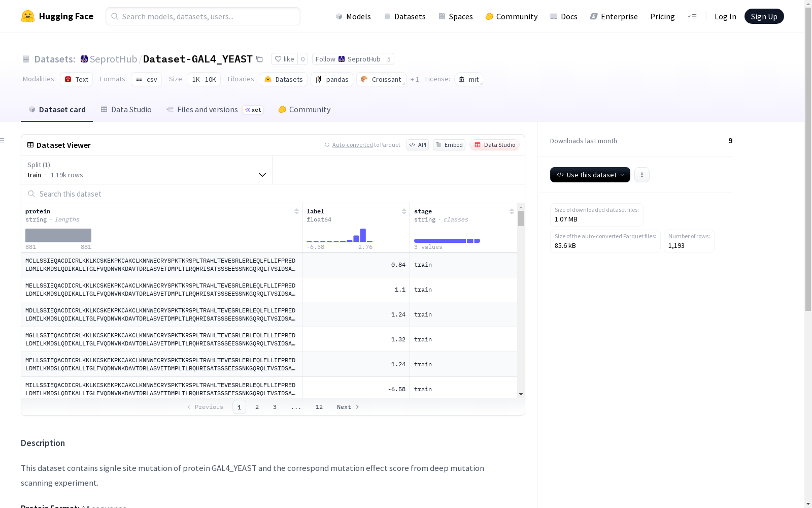
Task: Open Spaces in top navigation
Action: pos(456,16)
